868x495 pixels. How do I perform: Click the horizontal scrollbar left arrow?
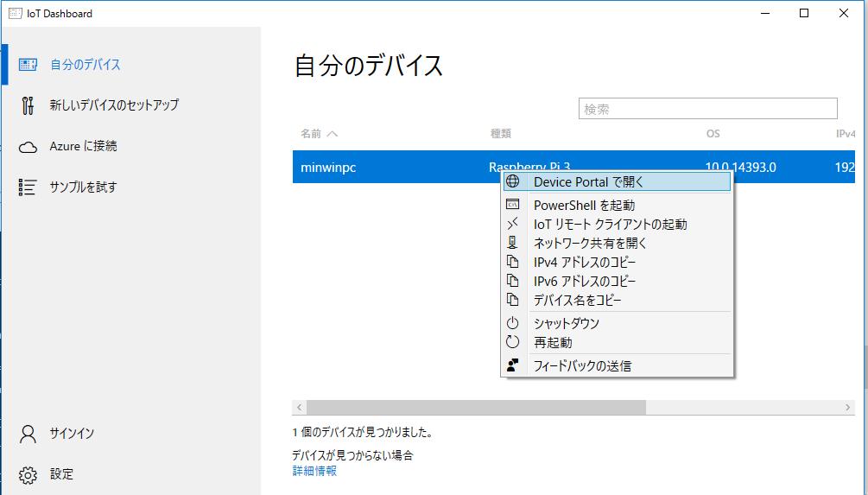pos(300,408)
